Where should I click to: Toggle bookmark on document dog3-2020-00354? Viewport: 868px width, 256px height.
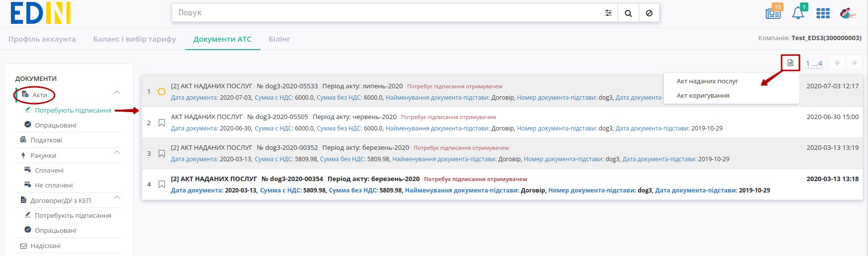[x=161, y=184]
